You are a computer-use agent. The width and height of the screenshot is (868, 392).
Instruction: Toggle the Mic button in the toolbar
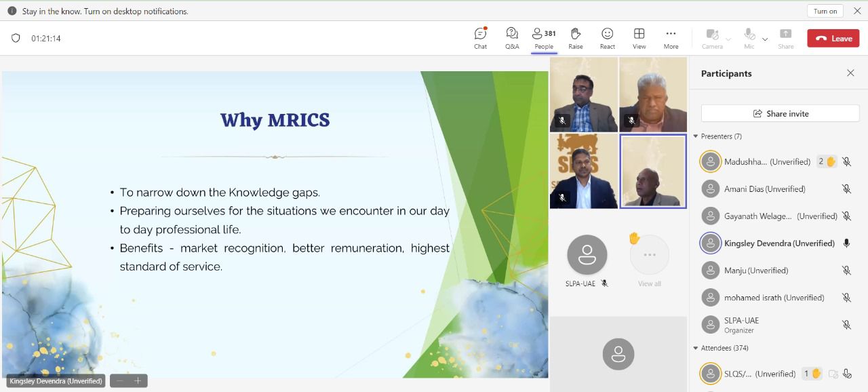[749, 38]
